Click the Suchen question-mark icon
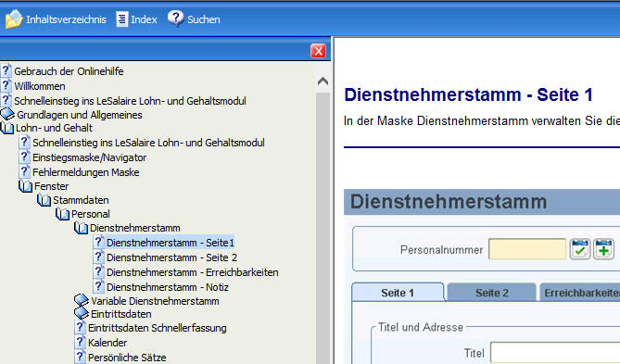620x364 pixels. tap(175, 19)
